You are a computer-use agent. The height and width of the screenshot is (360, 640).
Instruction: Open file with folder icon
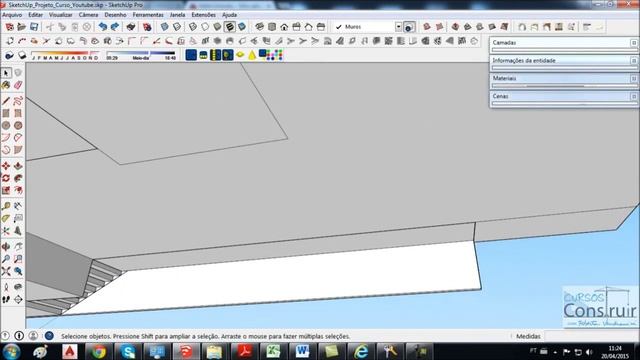(x=22, y=27)
